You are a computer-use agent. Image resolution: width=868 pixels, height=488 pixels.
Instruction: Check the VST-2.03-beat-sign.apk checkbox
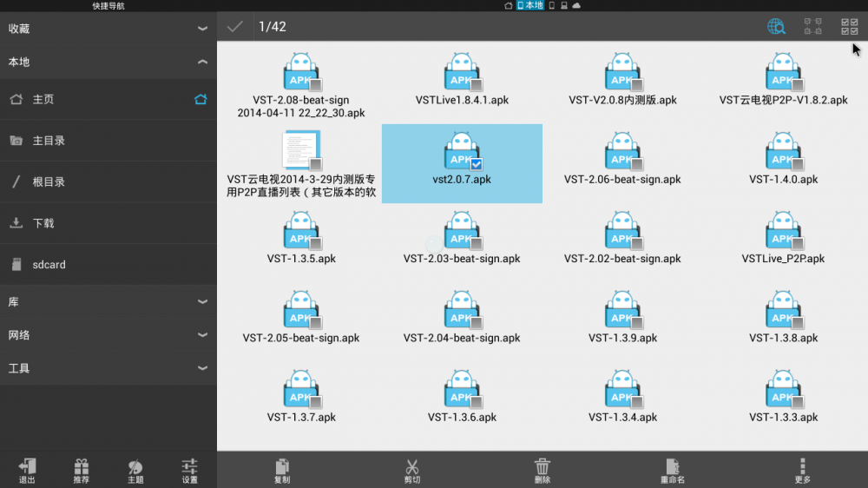[x=477, y=243]
